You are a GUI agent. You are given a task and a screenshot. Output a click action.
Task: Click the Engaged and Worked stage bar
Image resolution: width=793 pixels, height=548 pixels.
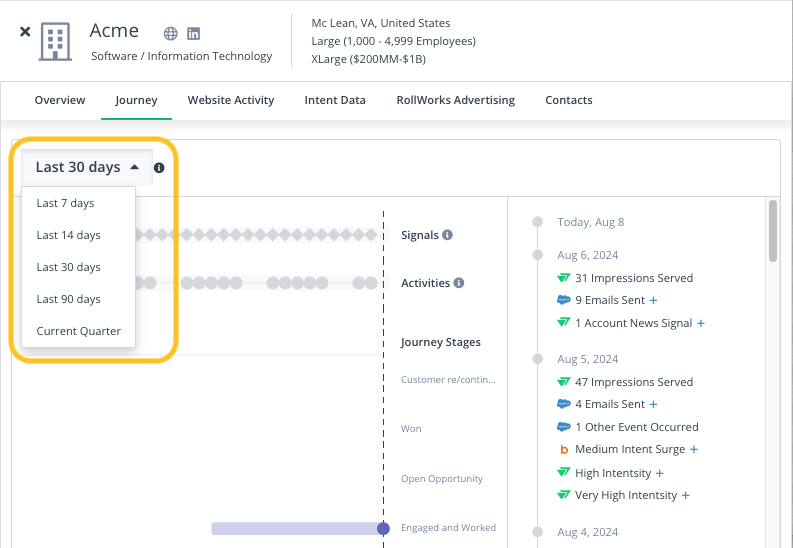pos(295,529)
